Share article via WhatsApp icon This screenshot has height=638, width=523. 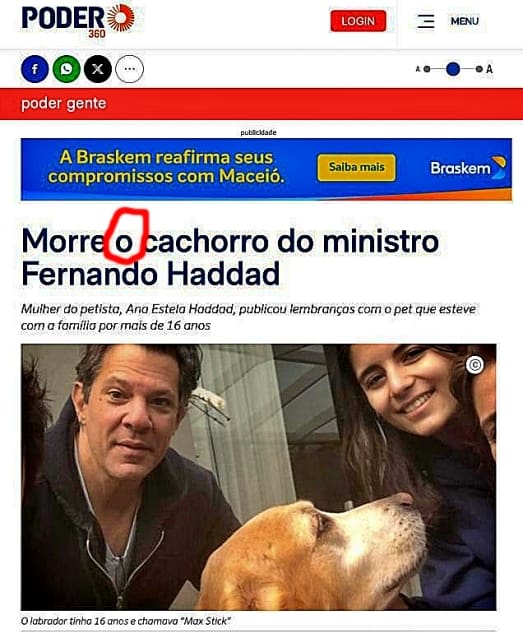click(x=66, y=69)
